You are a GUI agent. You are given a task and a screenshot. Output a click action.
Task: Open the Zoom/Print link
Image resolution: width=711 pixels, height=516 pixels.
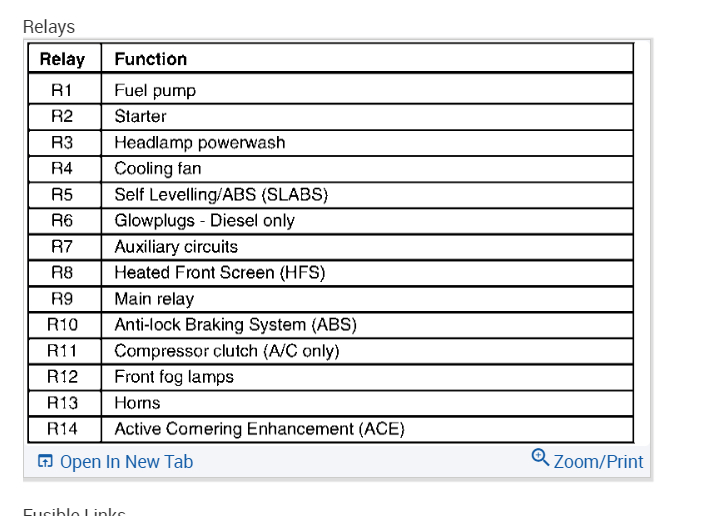(598, 462)
